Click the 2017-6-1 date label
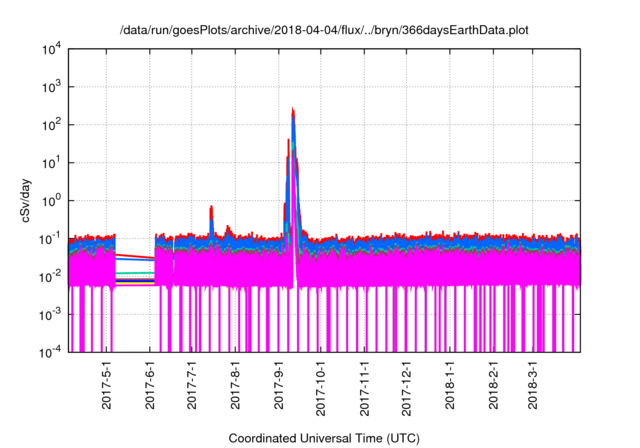 click(x=150, y=384)
